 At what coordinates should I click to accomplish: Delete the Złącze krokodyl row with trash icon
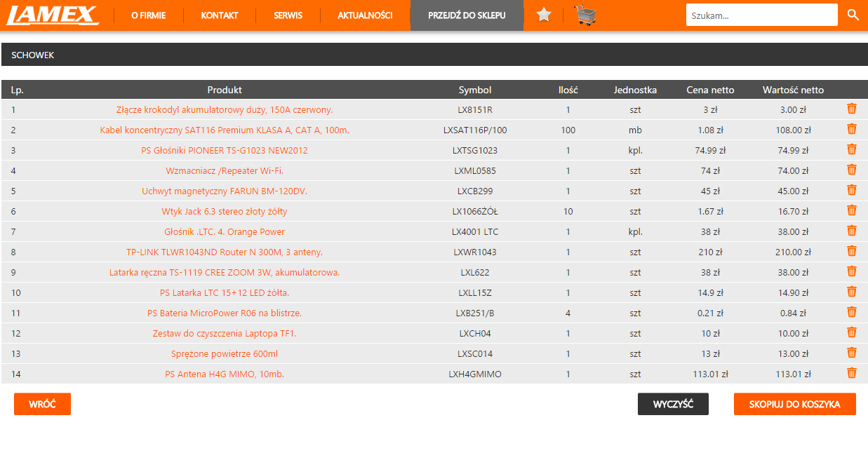tap(852, 109)
